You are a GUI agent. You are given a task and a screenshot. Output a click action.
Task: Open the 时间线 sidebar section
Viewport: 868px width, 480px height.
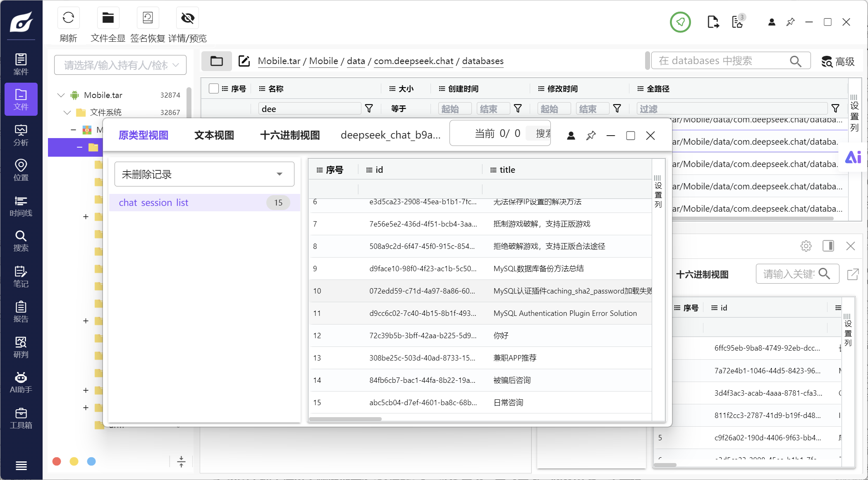pyautogui.click(x=21, y=206)
